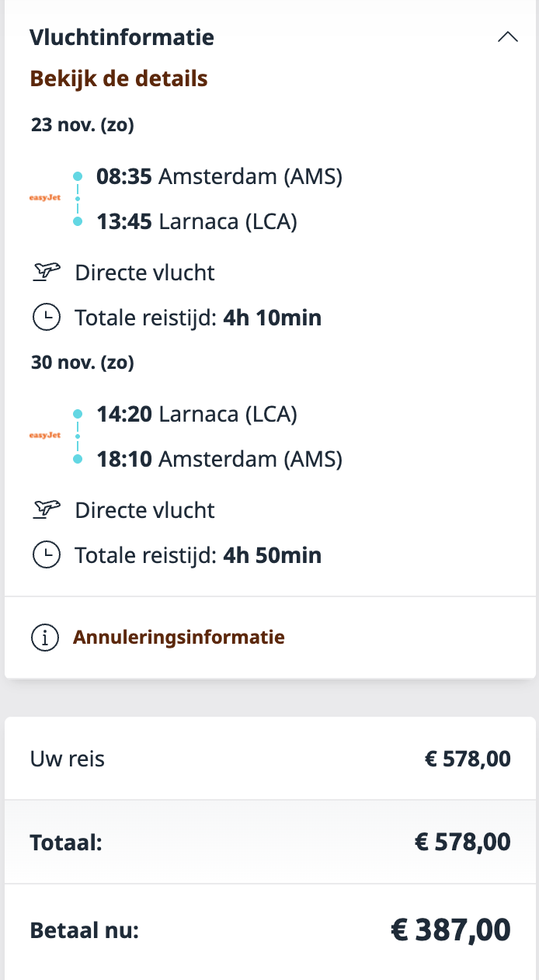This screenshot has width=539, height=980.
Task: Click the airplane icon on the return direct flight
Action: tap(47, 509)
